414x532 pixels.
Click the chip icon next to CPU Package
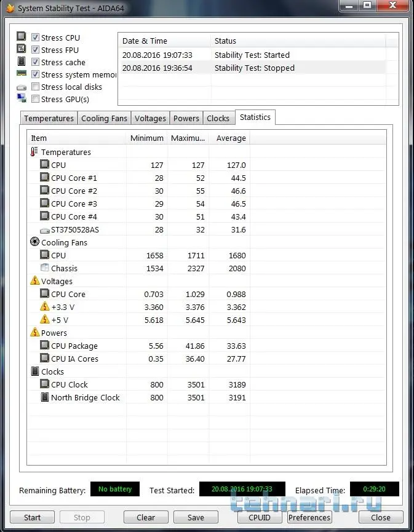44,345
